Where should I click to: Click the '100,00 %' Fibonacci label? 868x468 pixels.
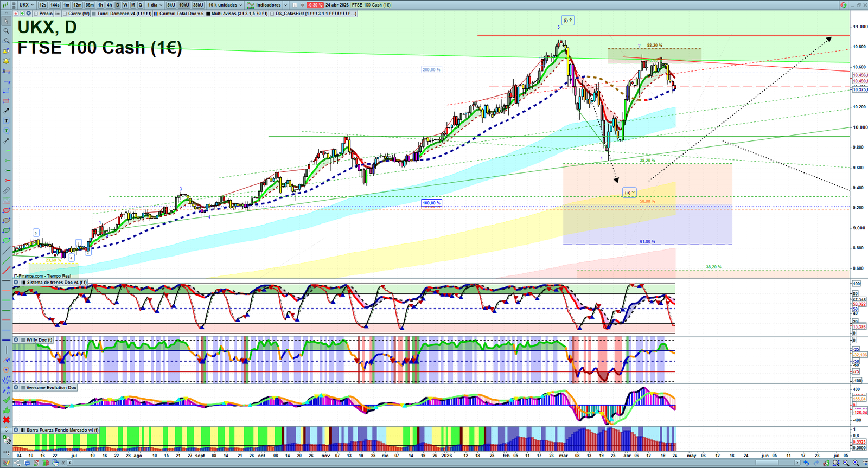431,203
